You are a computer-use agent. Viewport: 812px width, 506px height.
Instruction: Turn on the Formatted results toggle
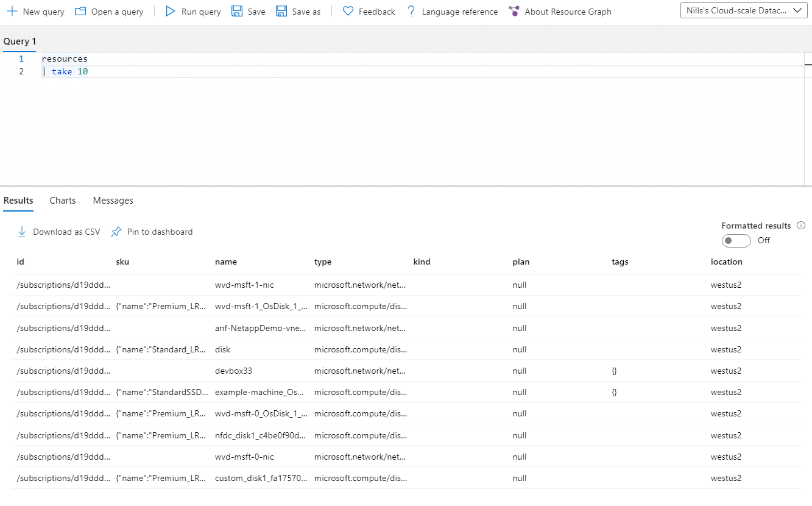736,241
